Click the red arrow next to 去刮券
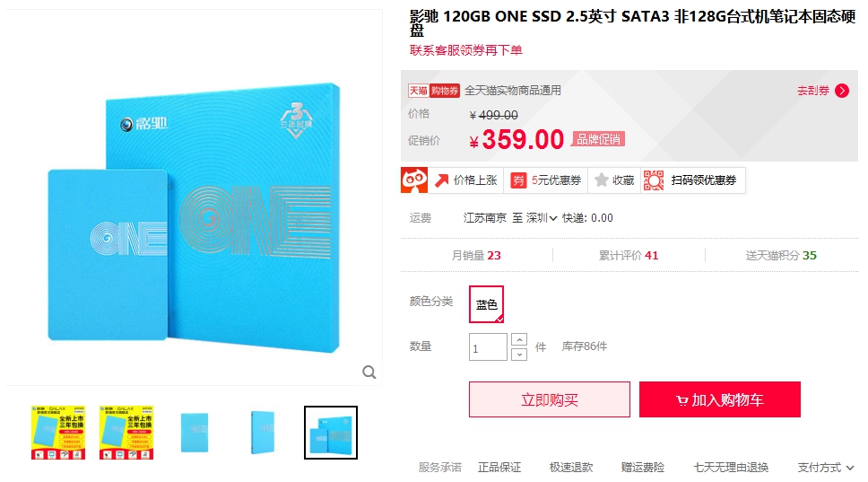This screenshot has height=482, width=868. [x=842, y=91]
